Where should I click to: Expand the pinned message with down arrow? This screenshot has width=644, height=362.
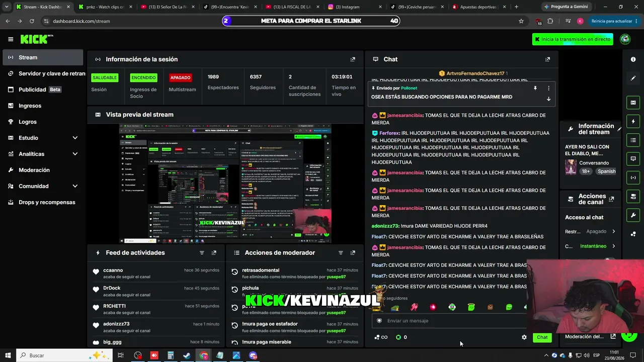548,99
